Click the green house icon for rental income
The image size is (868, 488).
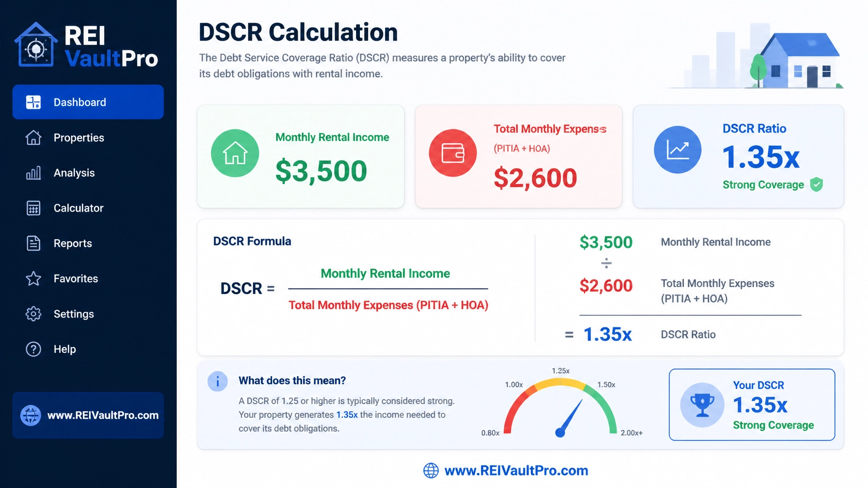235,153
